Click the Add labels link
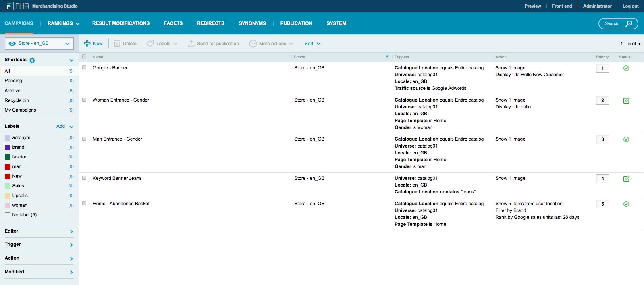 pos(60,126)
